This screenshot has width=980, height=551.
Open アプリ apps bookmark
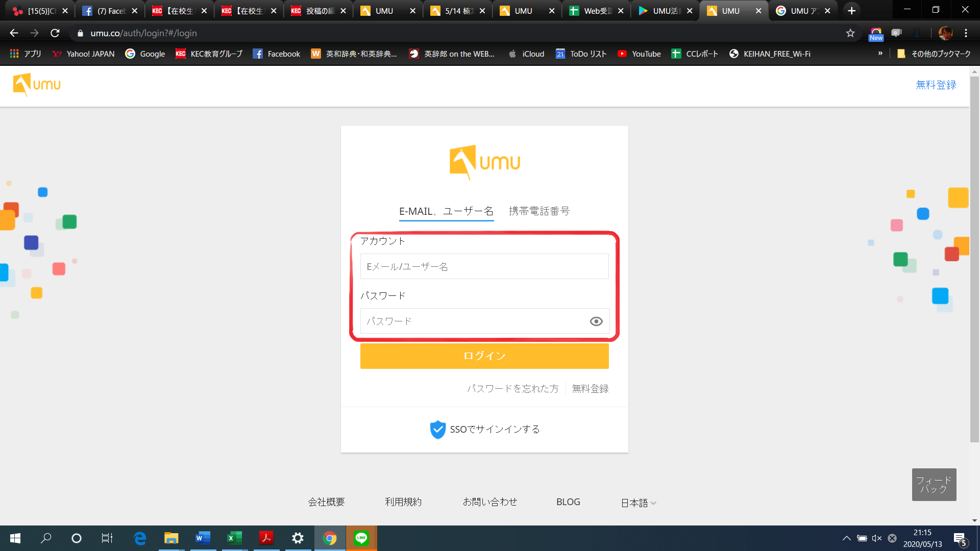tap(26, 54)
